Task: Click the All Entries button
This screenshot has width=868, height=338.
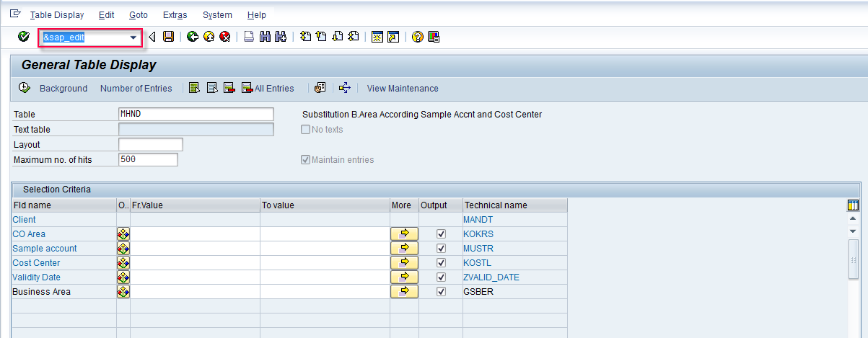Action: click(x=268, y=89)
